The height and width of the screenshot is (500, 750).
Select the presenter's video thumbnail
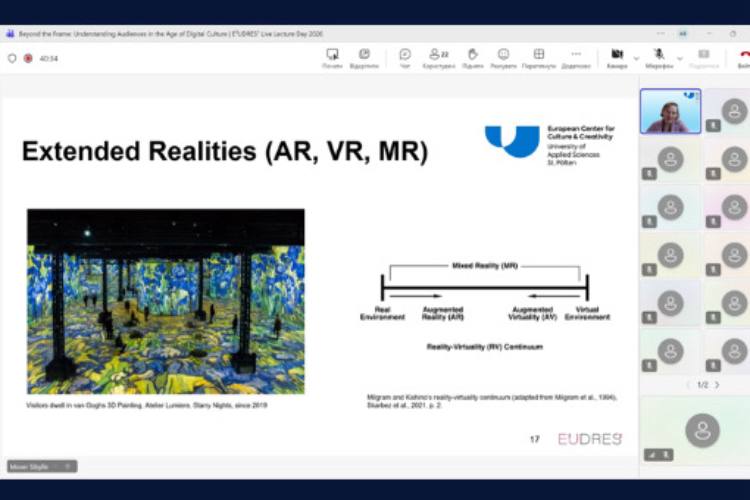pyautogui.click(x=670, y=111)
